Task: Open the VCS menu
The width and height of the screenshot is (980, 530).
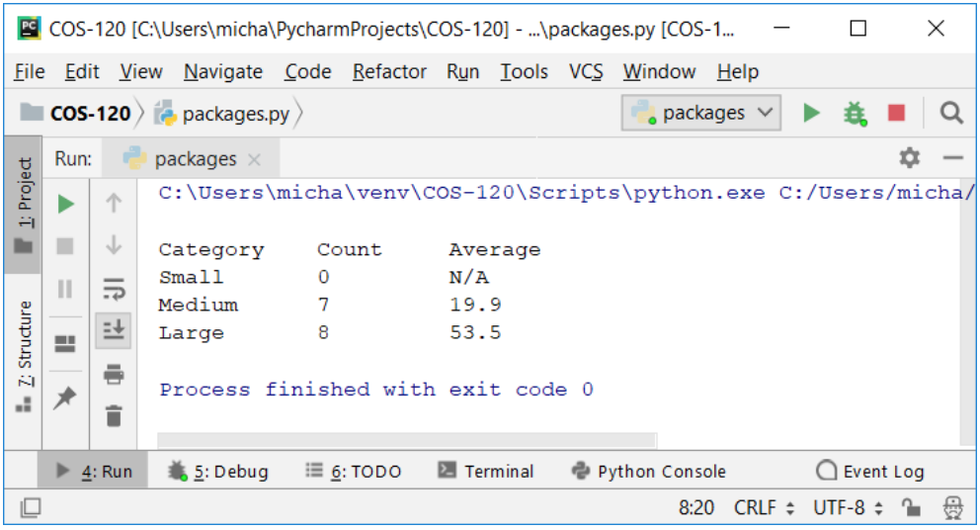Action: [586, 71]
